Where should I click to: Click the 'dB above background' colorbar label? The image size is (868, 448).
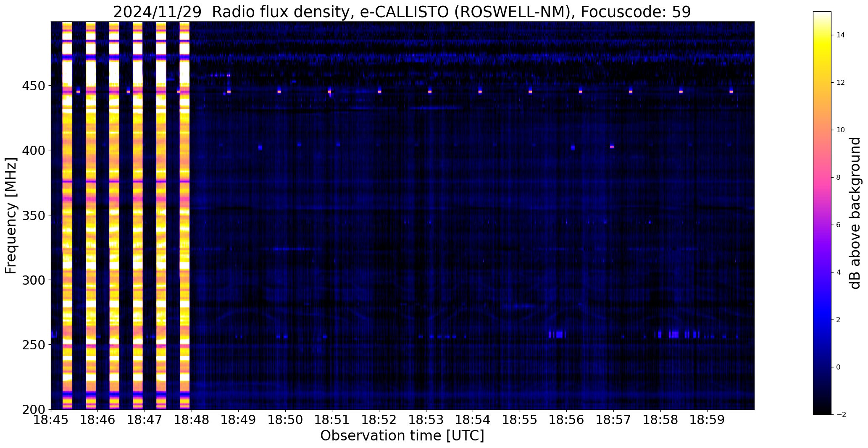pyautogui.click(x=855, y=213)
